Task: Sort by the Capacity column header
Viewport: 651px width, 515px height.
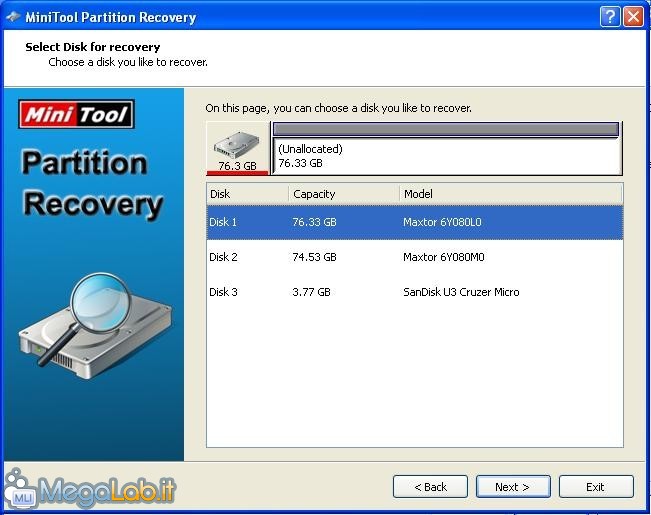Action: pyautogui.click(x=344, y=194)
